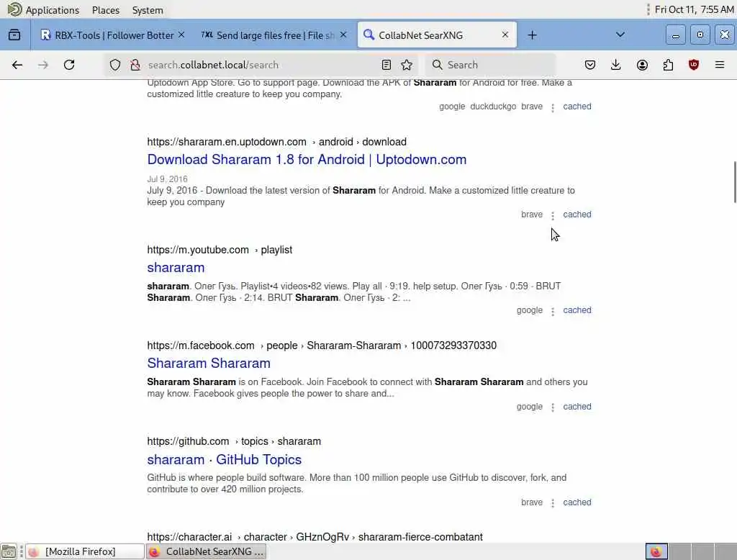Image resolution: width=737 pixels, height=560 pixels.
Task: Close the CollabNet SearXNG tab
Action: (x=505, y=35)
